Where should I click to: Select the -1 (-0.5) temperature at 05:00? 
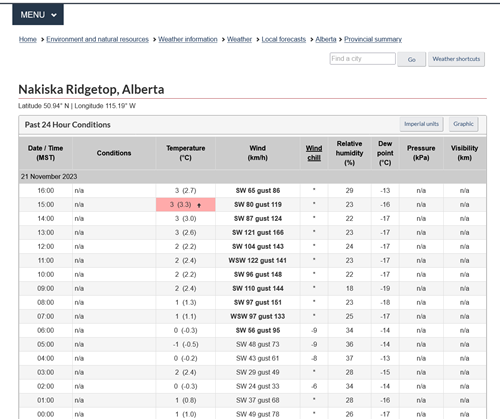point(186,345)
